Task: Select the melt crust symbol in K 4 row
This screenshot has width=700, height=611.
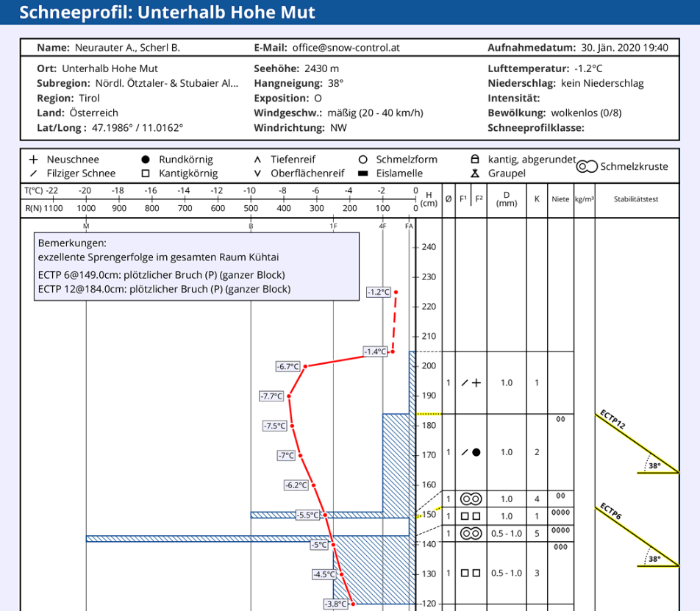Action: pyautogui.click(x=471, y=499)
